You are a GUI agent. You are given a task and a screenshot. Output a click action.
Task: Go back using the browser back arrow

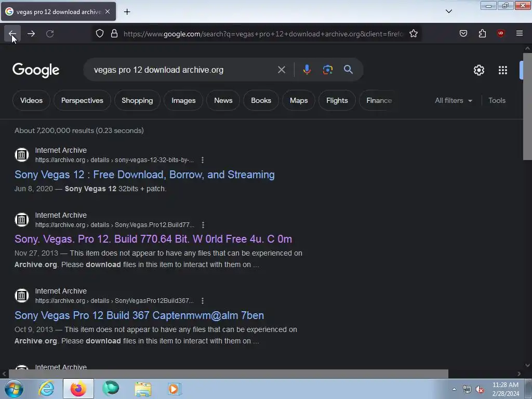pos(12,34)
